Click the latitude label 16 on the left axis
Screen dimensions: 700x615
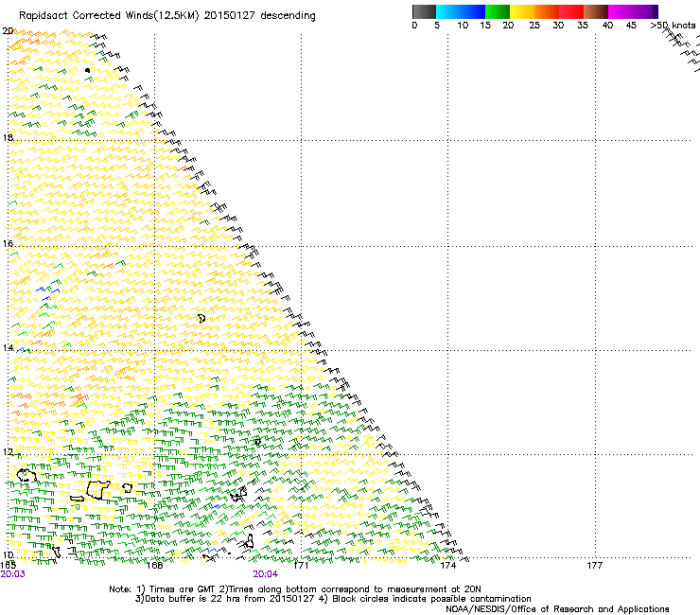pyautogui.click(x=8, y=243)
